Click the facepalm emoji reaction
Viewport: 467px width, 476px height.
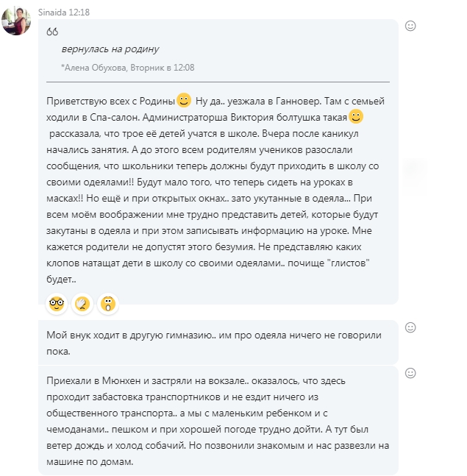click(x=82, y=302)
